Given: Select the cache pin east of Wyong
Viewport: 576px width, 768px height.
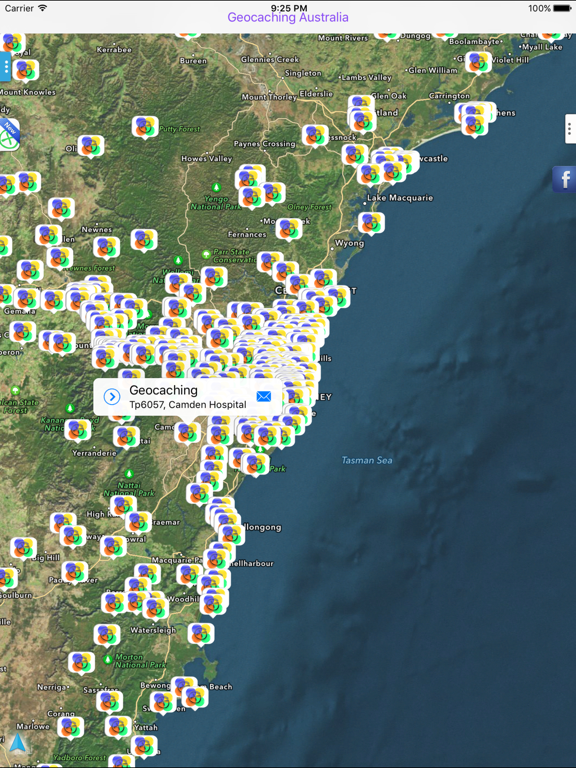Looking at the screenshot, I should click(371, 223).
